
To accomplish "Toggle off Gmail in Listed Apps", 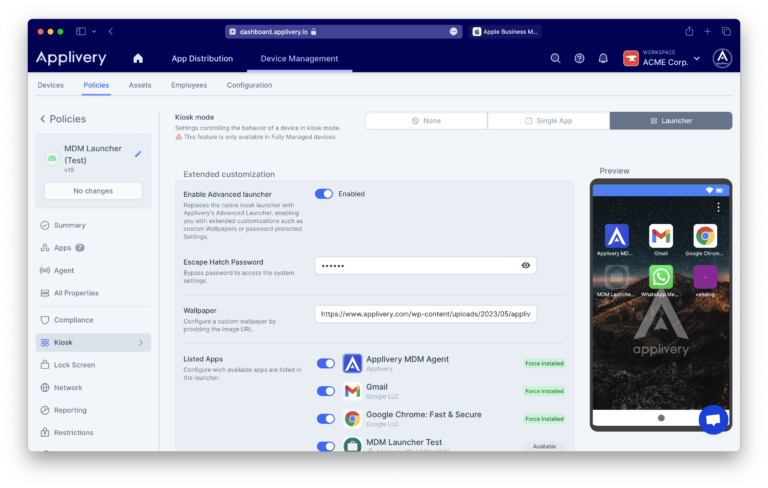I will point(326,391).
